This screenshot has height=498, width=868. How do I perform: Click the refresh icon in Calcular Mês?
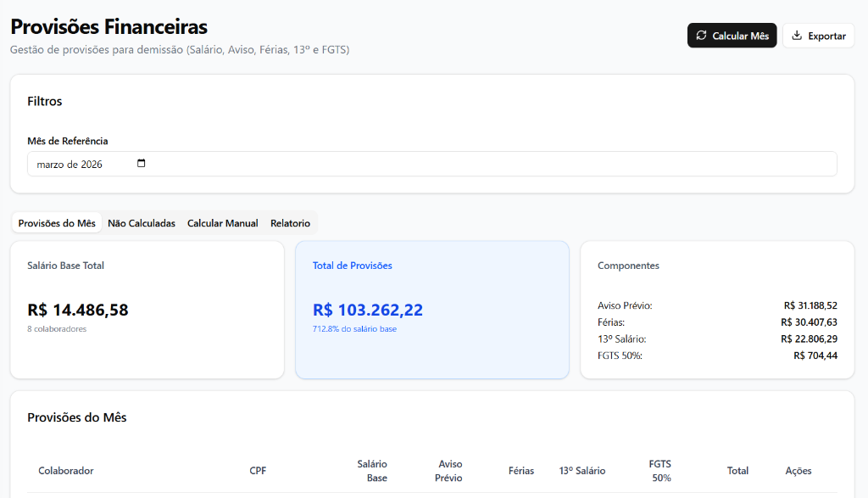tap(701, 36)
